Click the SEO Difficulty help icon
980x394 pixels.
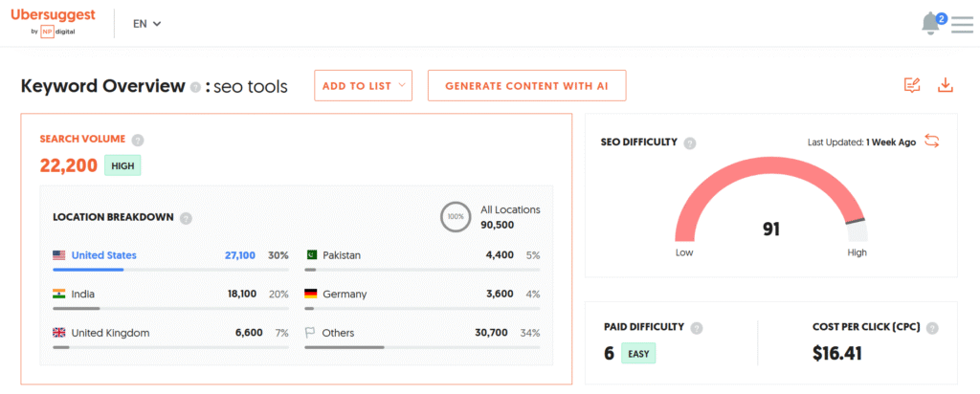click(x=690, y=142)
